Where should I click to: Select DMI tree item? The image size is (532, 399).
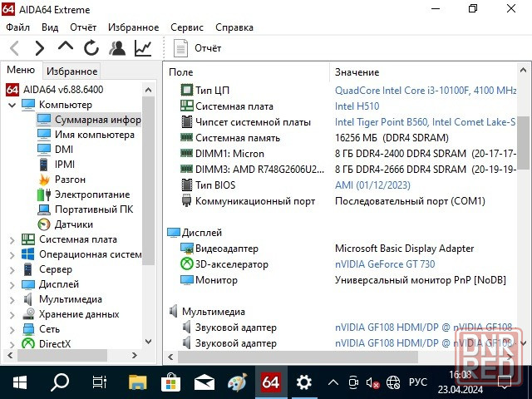[x=64, y=150]
